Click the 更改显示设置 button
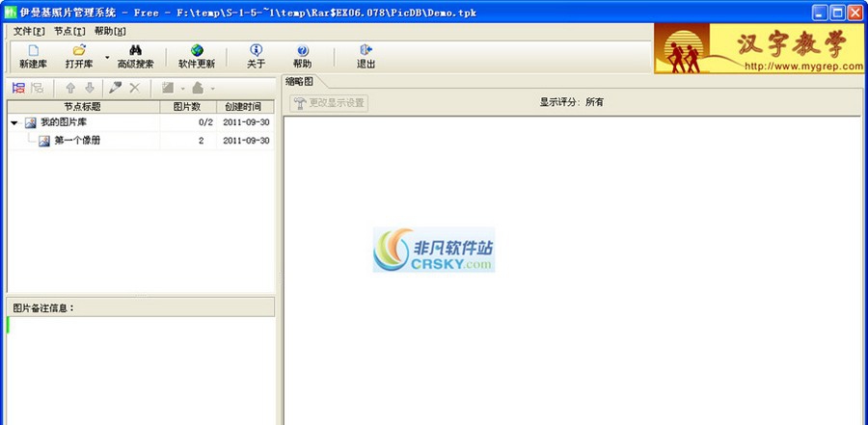The width and height of the screenshot is (868, 425). coord(329,103)
